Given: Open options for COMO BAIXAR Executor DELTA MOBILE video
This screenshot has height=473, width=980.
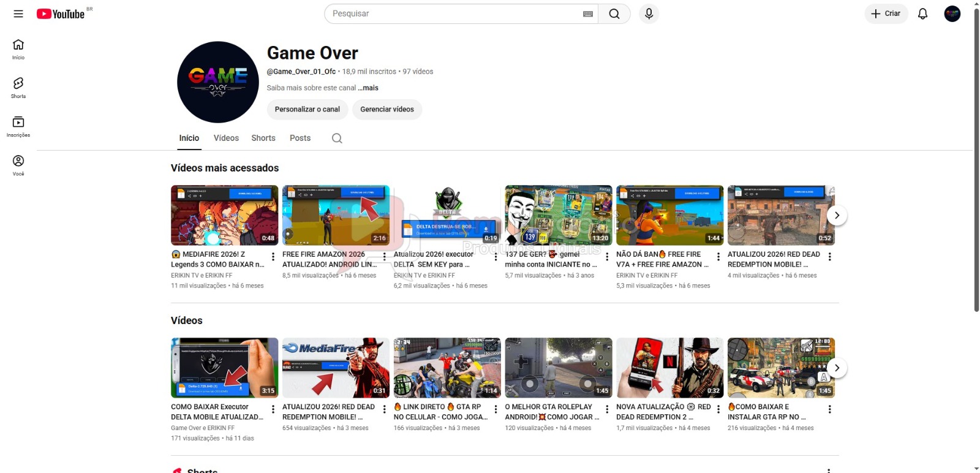Looking at the screenshot, I should 273,409.
